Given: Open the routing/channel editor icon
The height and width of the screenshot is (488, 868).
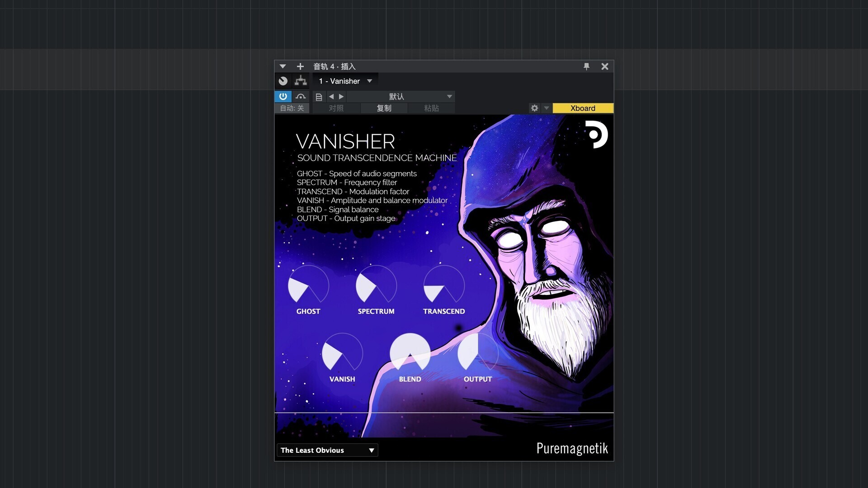Looking at the screenshot, I should click(301, 81).
